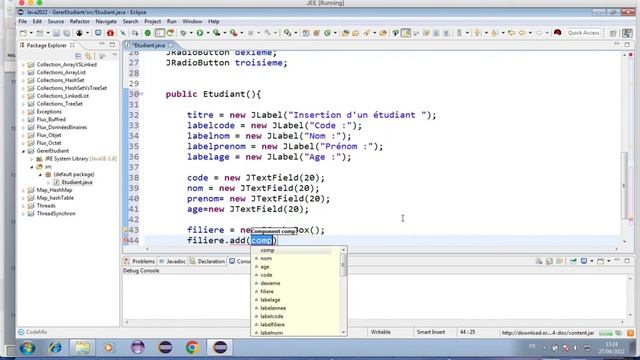Open File Explorer from the taskbar
The width and height of the screenshot is (640, 360).
pos(82,347)
